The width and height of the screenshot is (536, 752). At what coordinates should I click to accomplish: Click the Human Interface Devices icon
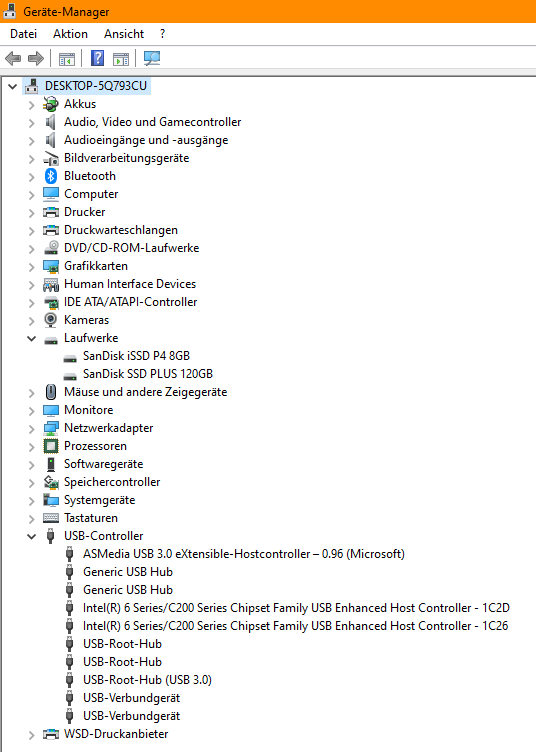pos(51,284)
